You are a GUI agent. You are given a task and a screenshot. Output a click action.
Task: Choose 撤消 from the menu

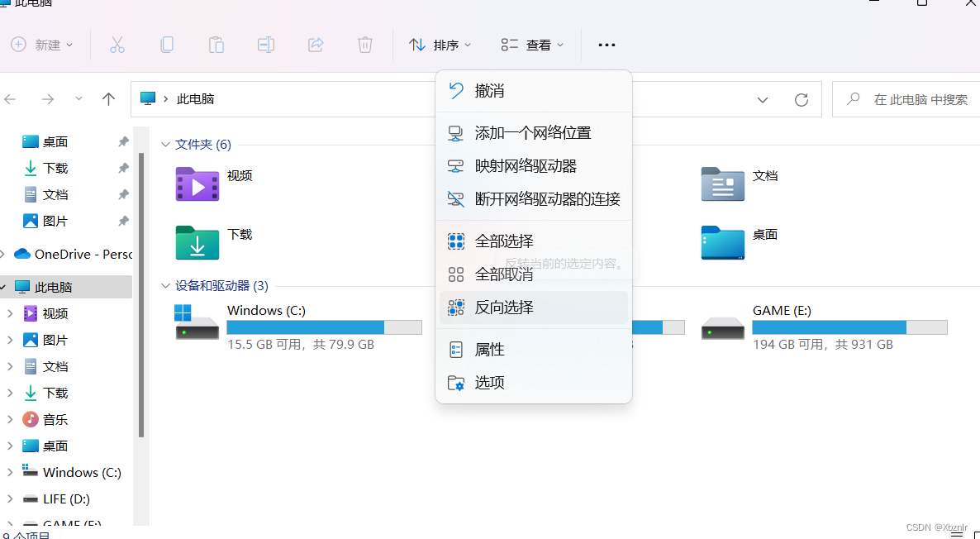click(534, 91)
